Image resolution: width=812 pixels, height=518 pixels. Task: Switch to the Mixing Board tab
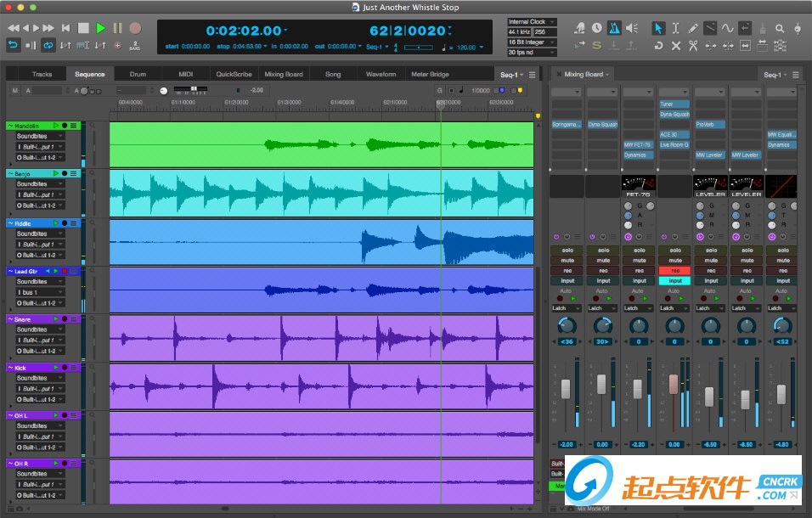click(x=284, y=74)
